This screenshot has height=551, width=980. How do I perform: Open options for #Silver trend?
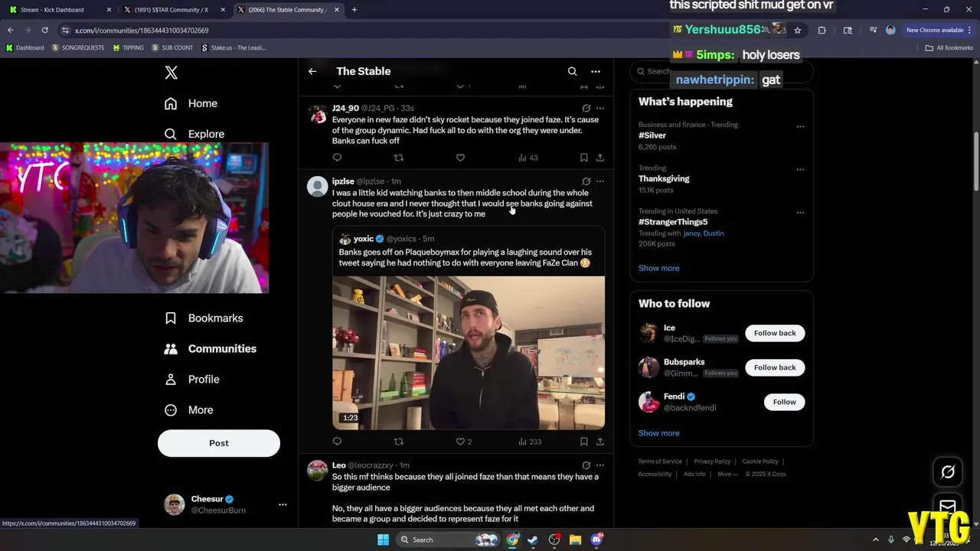tap(800, 126)
